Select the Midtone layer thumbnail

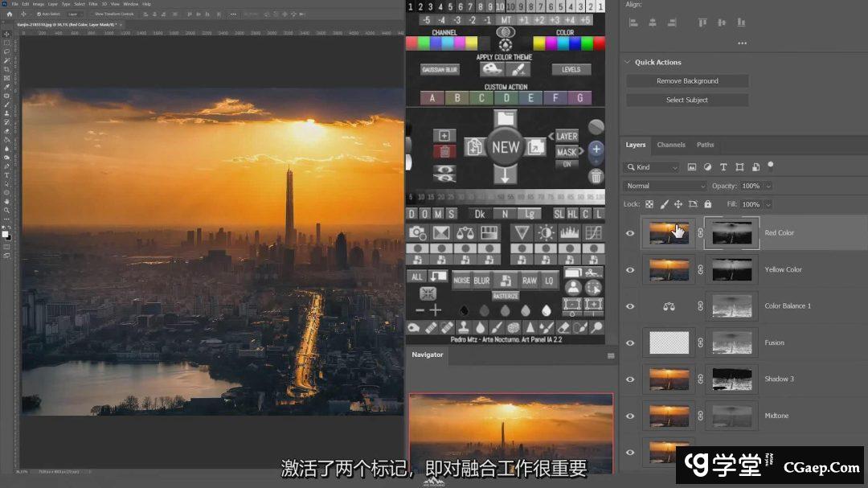click(x=669, y=416)
